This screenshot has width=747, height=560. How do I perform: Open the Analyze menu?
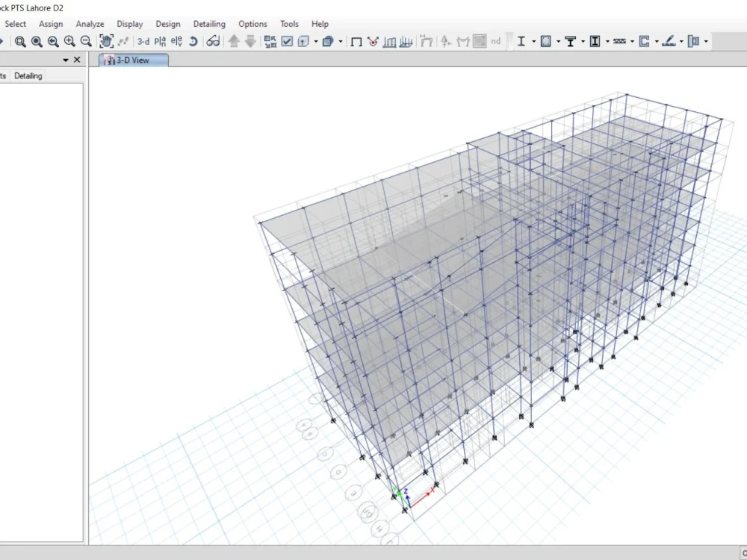pos(90,23)
